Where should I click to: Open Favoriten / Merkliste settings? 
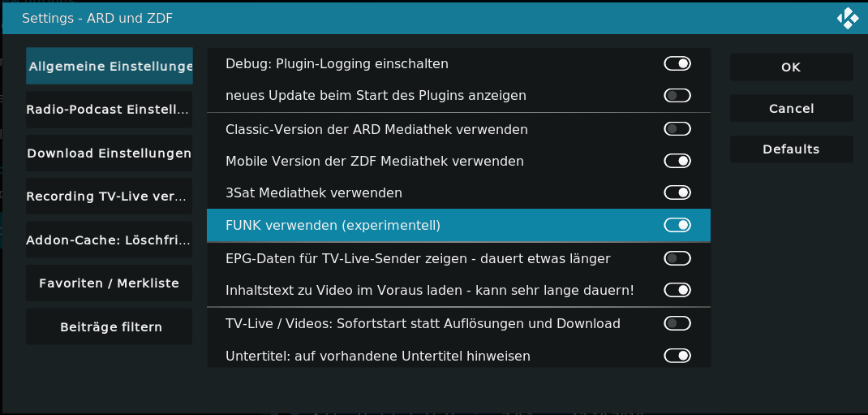point(109,283)
